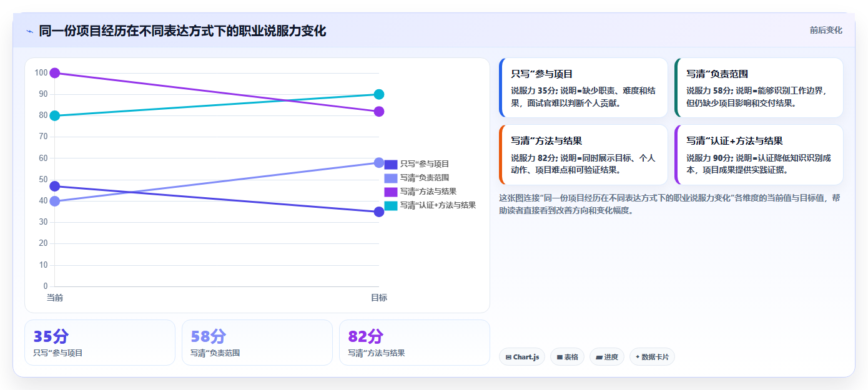
Task: Click the 前后变化 label in header
Action: coord(826,30)
